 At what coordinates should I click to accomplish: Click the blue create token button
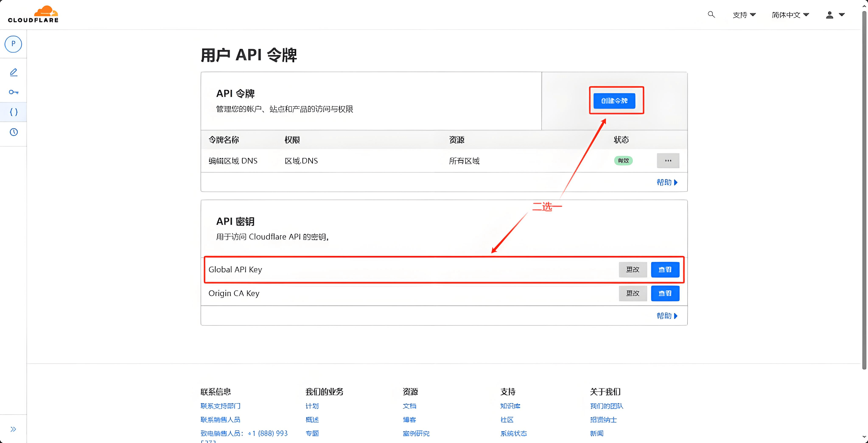614,101
